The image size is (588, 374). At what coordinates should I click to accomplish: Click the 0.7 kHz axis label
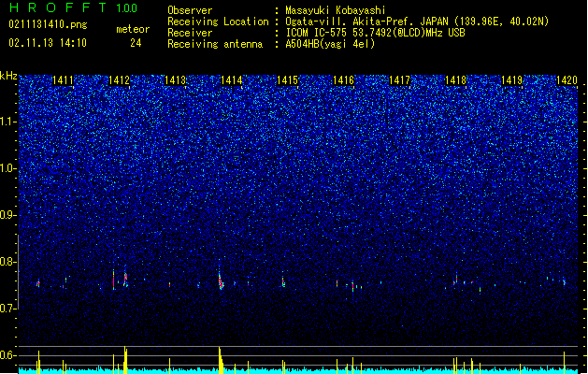point(8,309)
